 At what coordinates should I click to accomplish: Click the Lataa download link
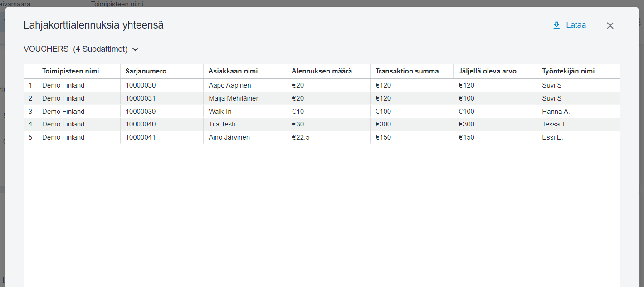click(576, 25)
